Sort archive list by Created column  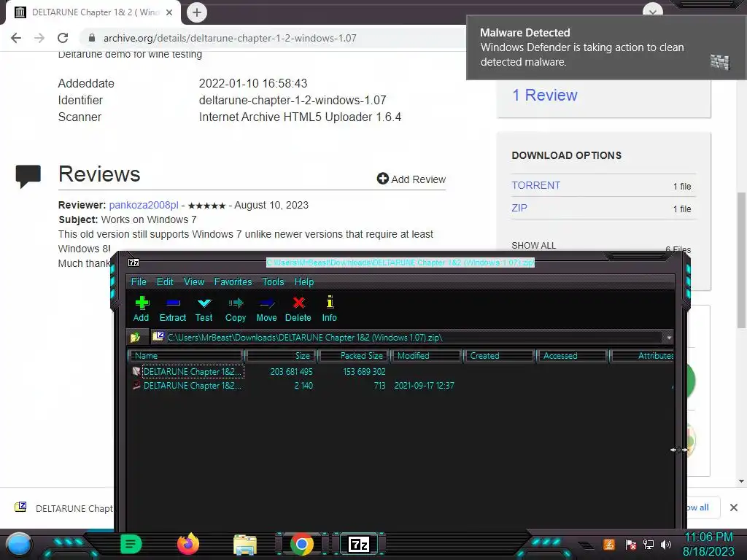point(499,356)
